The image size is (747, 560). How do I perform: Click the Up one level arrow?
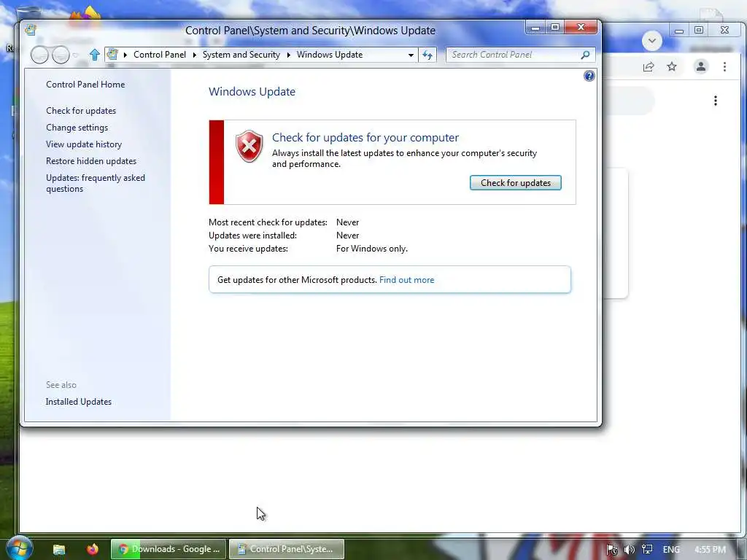94,55
